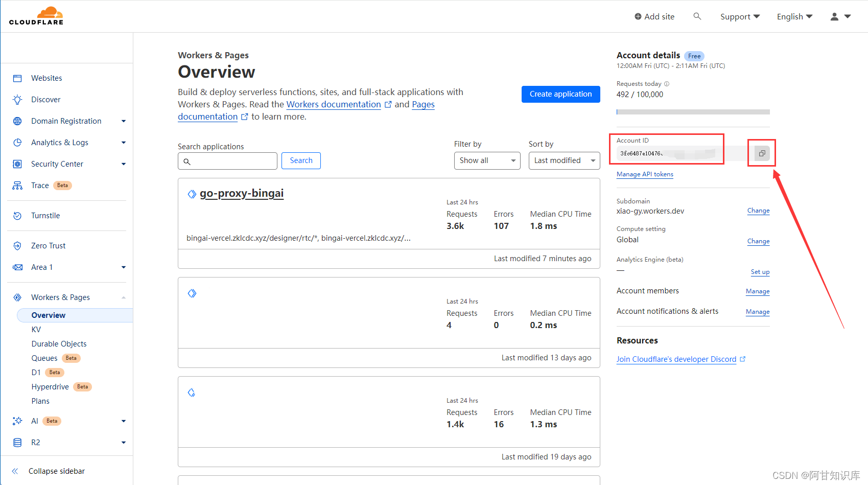
Task: Click worker icon in 19 days ago card
Action: 192,392
